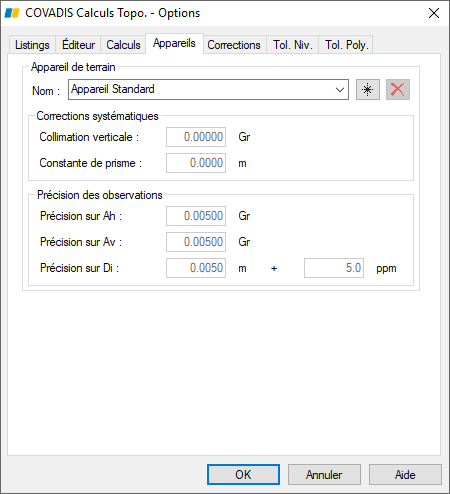
Task: Open the Tol. Poly. tab
Action: coord(346,45)
